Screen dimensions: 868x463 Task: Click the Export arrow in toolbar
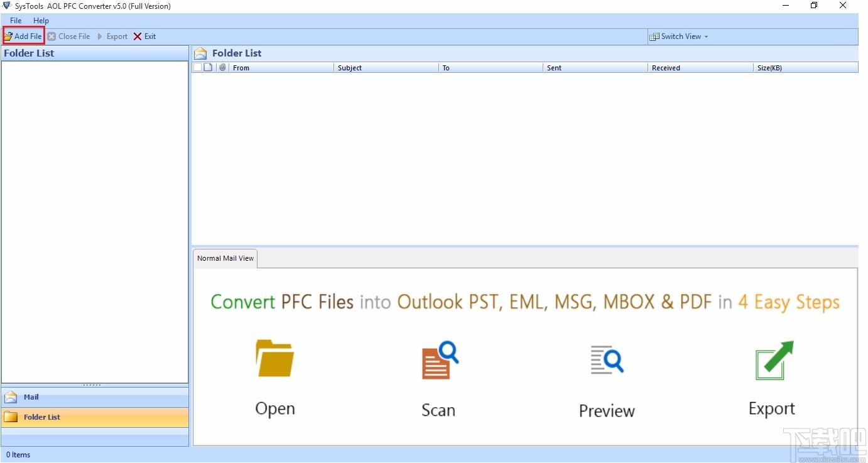pyautogui.click(x=100, y=36)
